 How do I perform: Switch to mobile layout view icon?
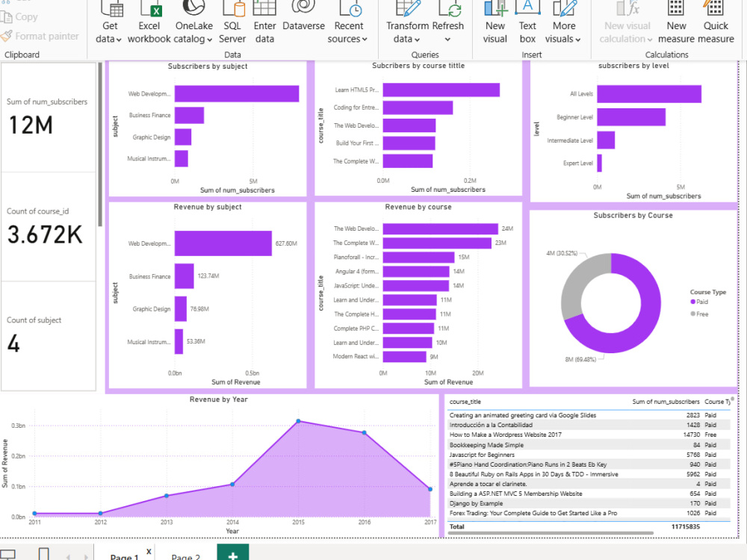click(x=43, y=554)
